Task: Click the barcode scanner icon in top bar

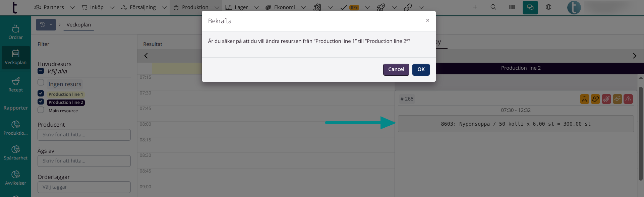Action: tap(512, 7)
